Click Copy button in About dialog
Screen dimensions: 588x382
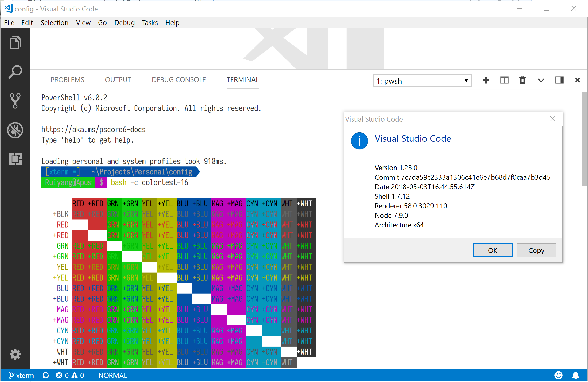click(x=536, y=250)
